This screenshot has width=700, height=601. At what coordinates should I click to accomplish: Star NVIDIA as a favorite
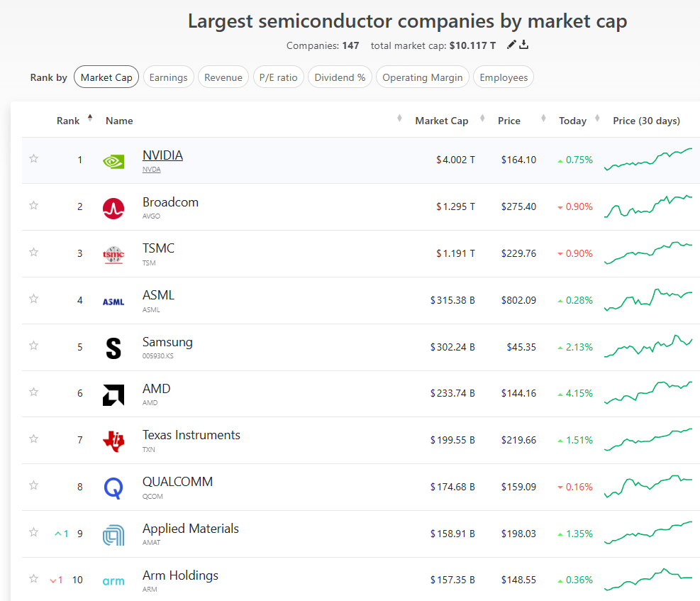(x=33, y=159)
